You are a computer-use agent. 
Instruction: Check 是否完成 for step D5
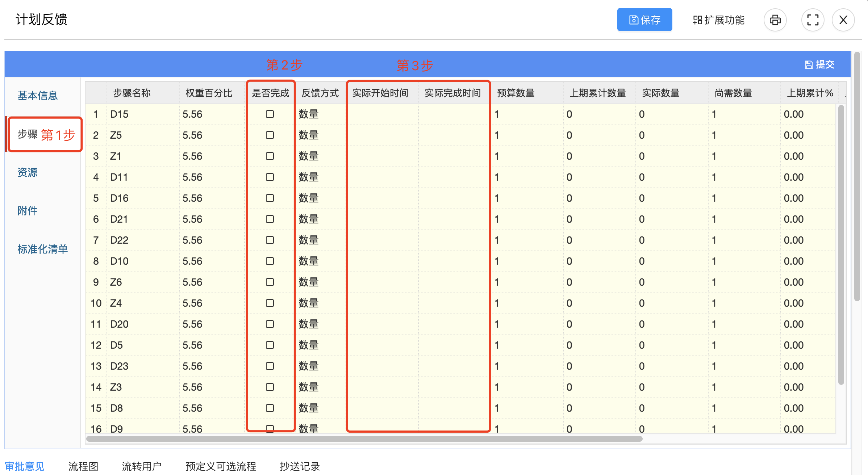click(270, 345)
